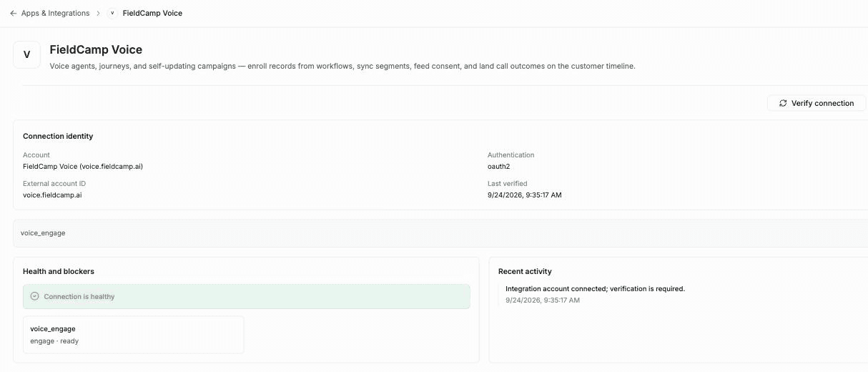Select the account value FieldCamp Voice (voice.fieldcamp.ai)
This screenshot has width=868, height=372.
[x=83, y=166]
